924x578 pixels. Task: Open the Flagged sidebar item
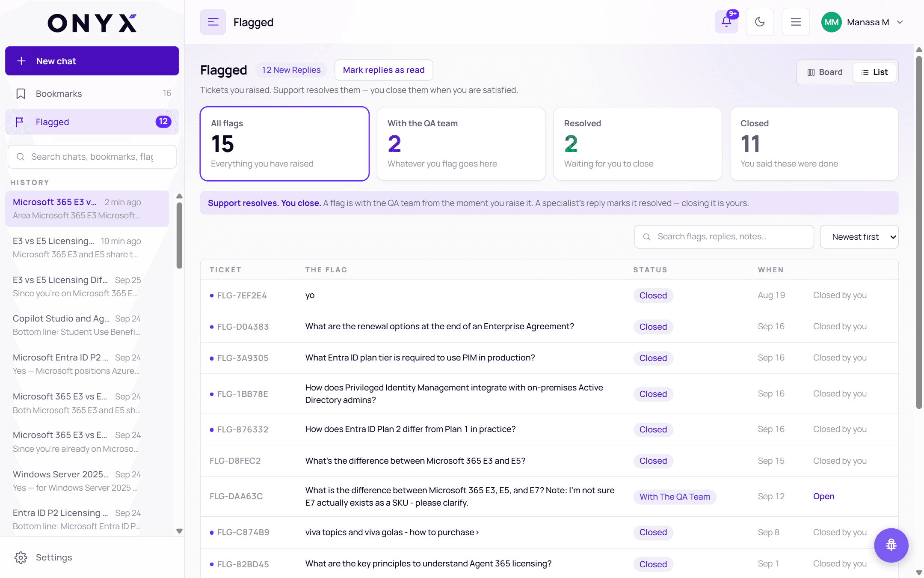pos(92,122)
